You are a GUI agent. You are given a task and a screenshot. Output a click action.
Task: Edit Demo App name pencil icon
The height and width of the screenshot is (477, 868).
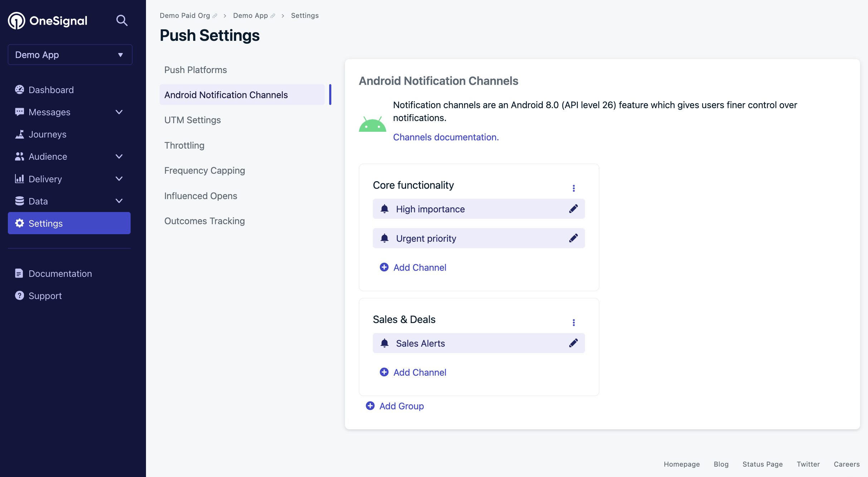click(x=273, y=16)
